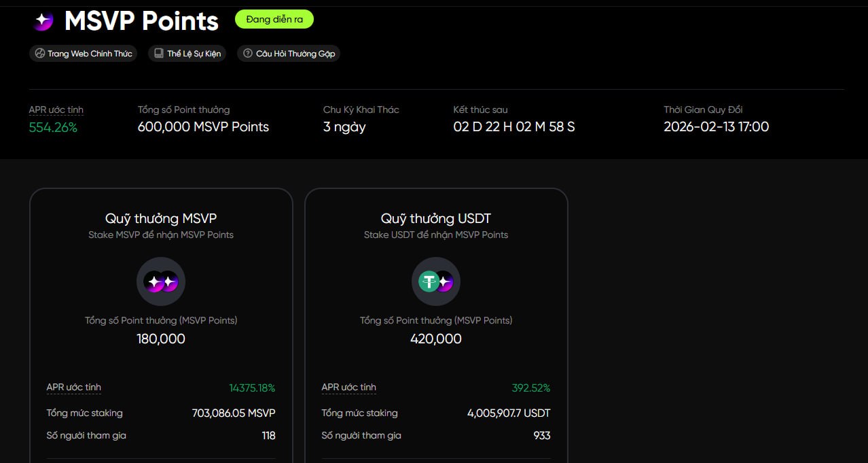868x463 pixels.
Task: Click the globe icon for official website
Action: (x=39, y=53)
